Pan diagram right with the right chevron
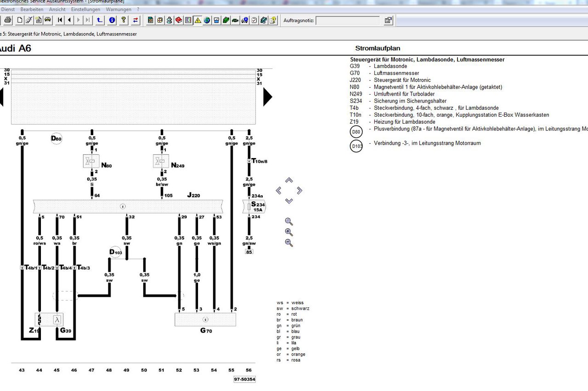 point(300,190)
